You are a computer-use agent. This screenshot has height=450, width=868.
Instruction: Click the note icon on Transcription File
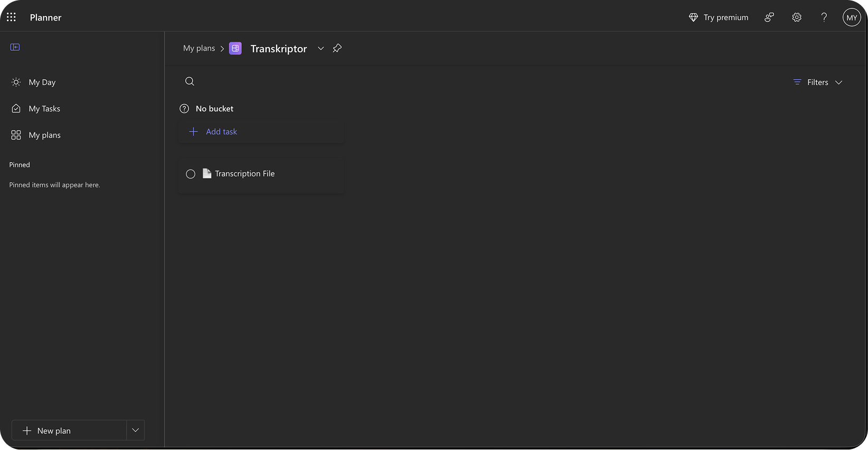[206, 173]
